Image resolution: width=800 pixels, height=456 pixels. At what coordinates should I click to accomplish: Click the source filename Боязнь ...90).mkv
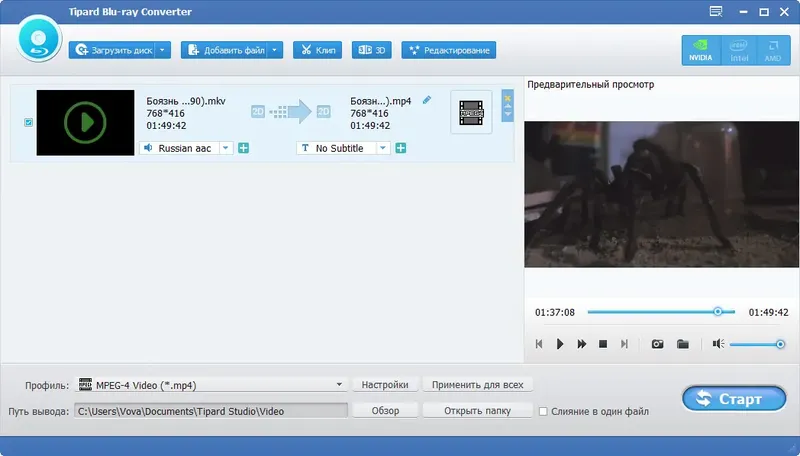pyautogui.click(x=186, y=101)
